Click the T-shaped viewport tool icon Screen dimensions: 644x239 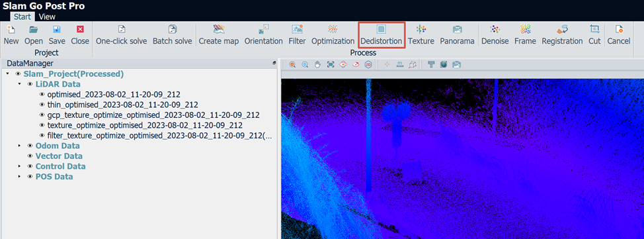[x=431, y=65]
